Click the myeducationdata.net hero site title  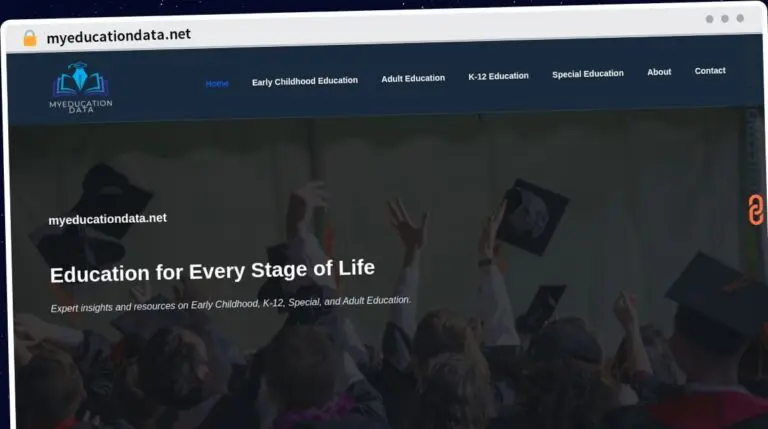point(107,218)
